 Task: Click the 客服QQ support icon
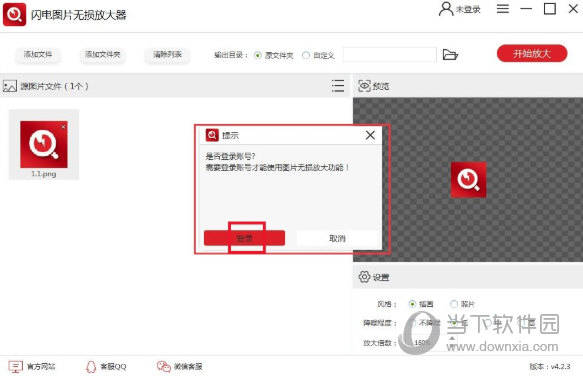tap(91, 366)
